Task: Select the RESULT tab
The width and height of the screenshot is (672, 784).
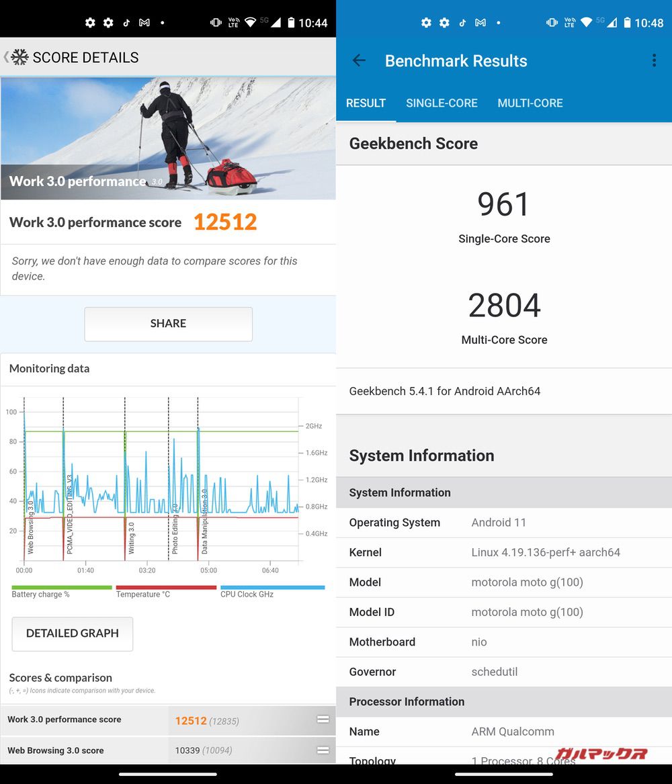Action: click(366, 103)
